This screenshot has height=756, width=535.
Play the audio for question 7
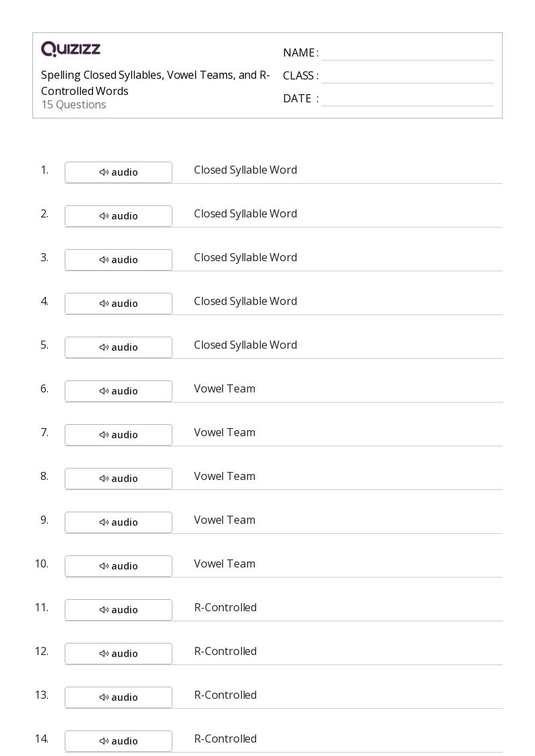[118, 435]
